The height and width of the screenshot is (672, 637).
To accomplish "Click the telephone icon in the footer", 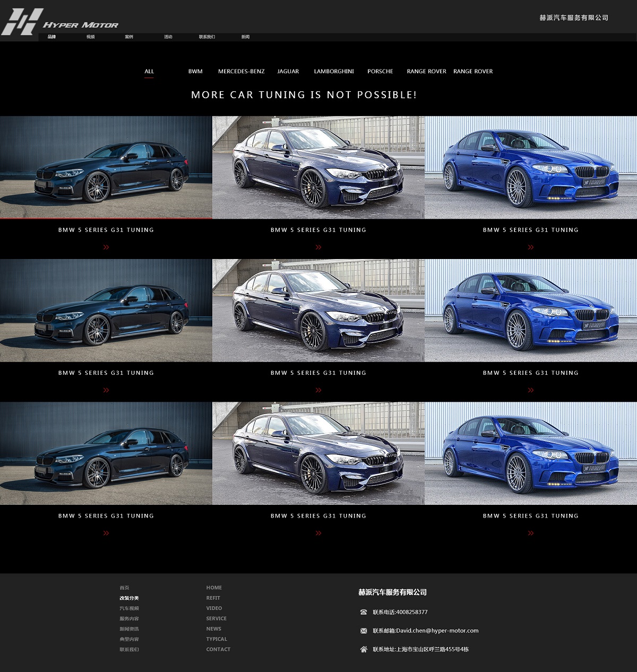I will click(364, 612).
